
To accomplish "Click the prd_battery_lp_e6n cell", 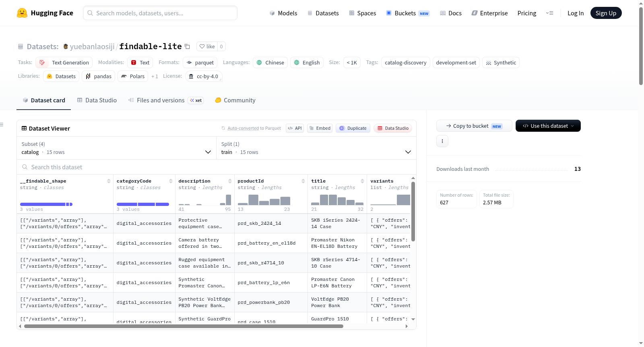I will pos(271,283).
